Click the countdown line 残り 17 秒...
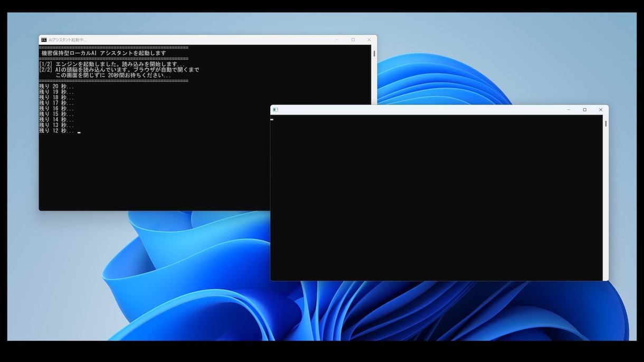The width and height of the screenshot is (644, 362). [56, 103]
